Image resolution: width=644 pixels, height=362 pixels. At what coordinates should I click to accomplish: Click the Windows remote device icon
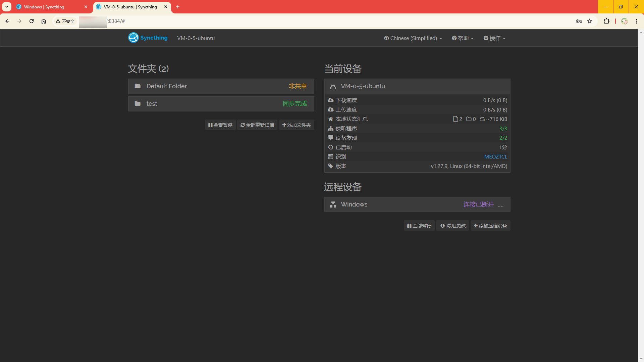333,205
